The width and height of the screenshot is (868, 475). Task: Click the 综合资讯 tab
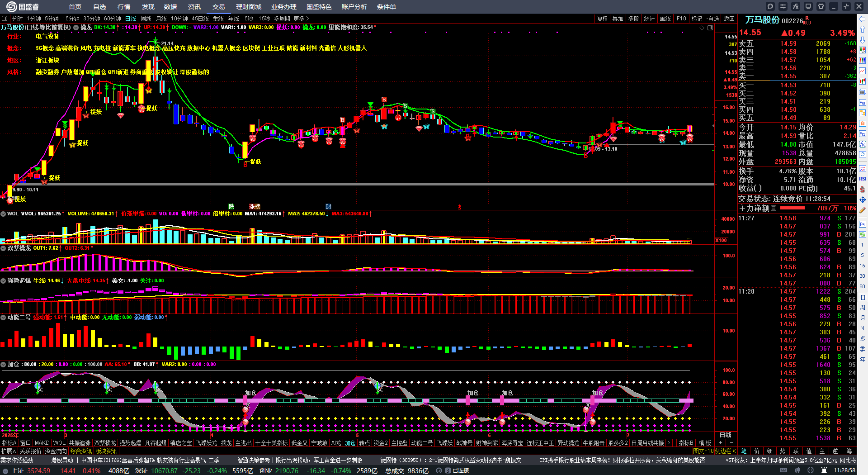point(81,451)
